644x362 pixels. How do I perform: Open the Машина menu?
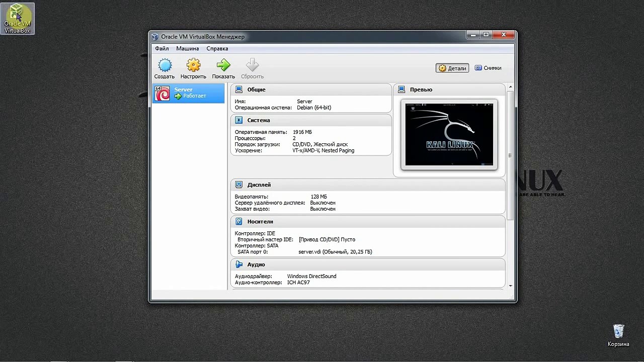[187, 49]
